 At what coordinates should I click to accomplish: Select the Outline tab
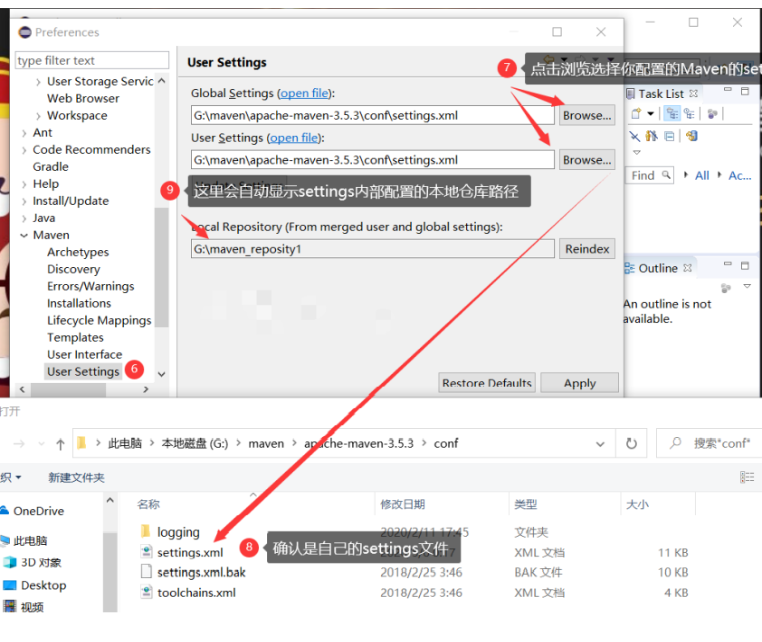658,268
